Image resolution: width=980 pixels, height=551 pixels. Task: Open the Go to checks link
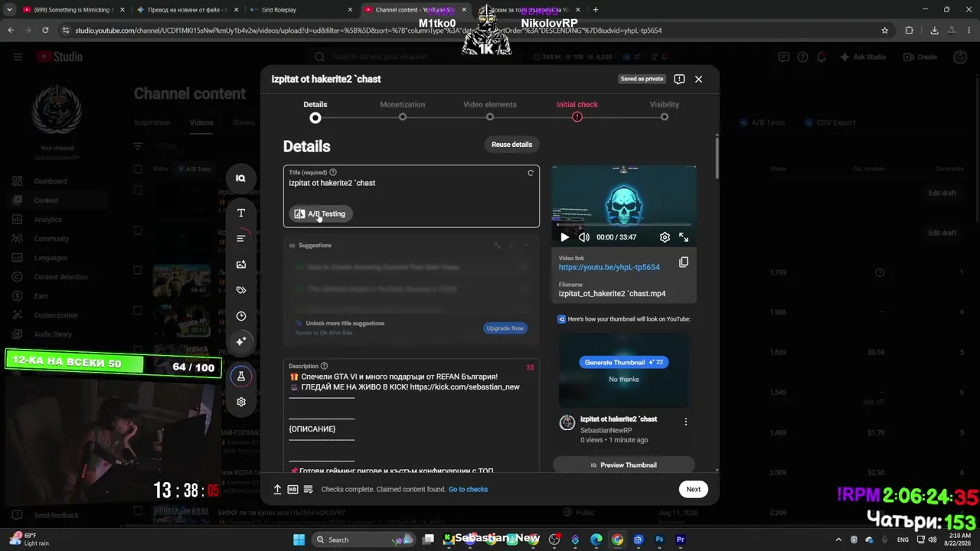coord(468,490)
